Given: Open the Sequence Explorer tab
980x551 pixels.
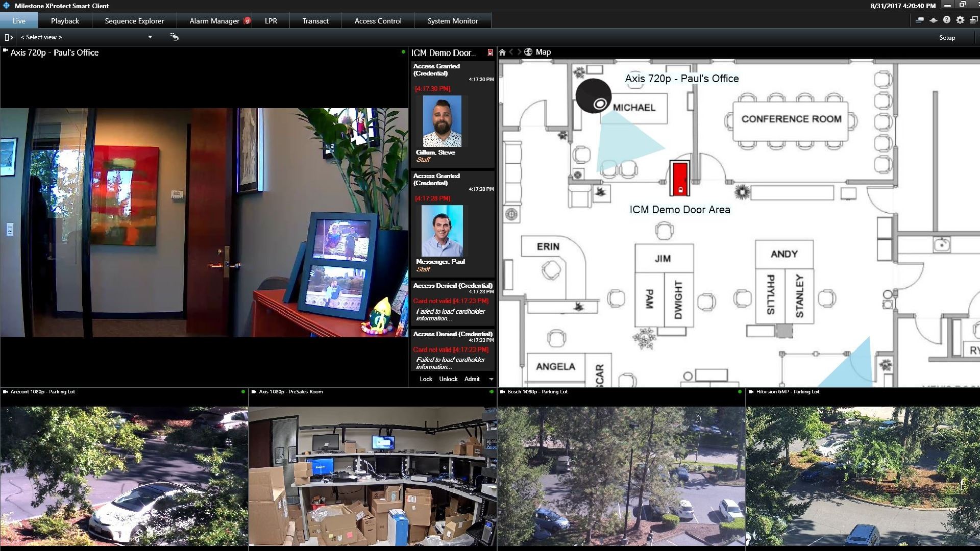Looking at the screenshot, I should click(134, 21).
